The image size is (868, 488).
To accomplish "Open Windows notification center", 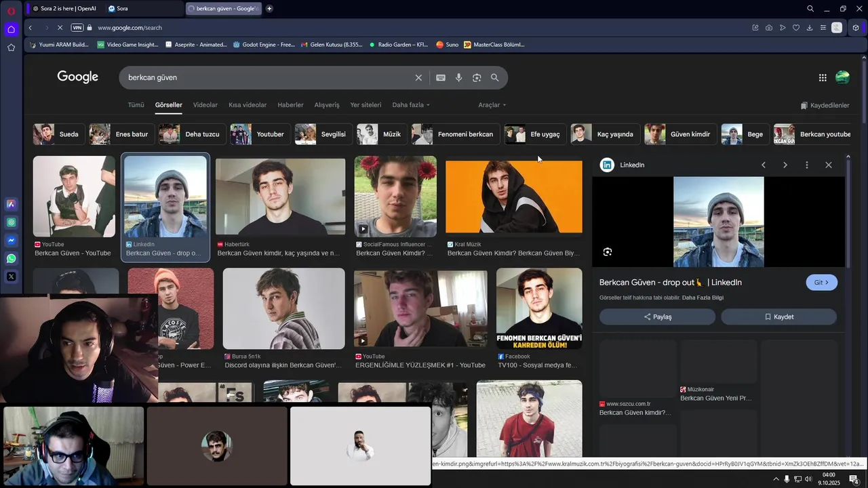I will 854,479.
